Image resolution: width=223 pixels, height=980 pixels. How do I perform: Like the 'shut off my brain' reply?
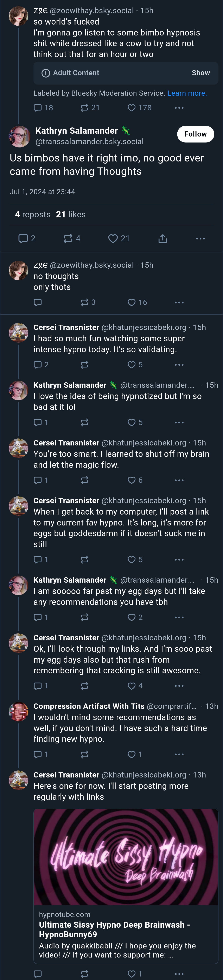coord(135,480)
